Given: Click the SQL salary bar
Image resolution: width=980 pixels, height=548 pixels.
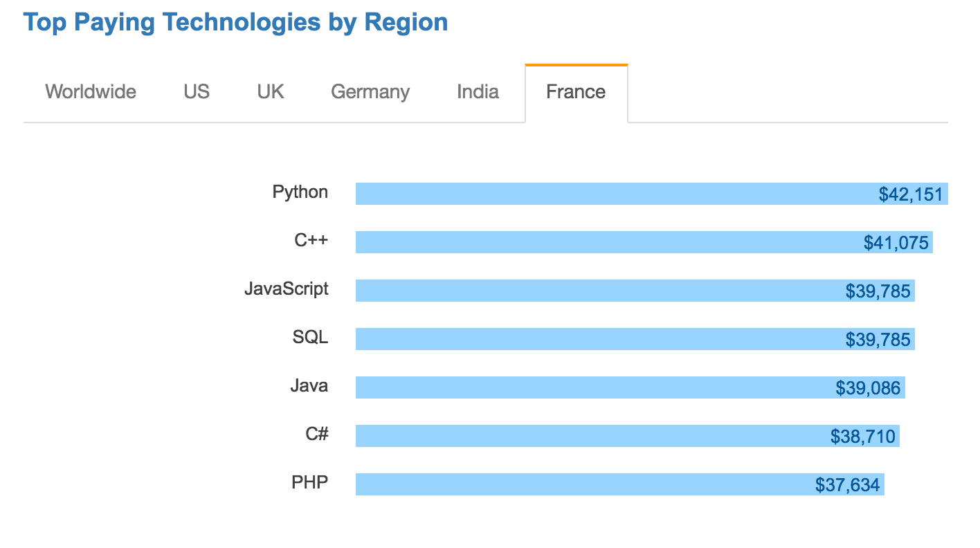Looking at the screenshot, I should (635, 339).
